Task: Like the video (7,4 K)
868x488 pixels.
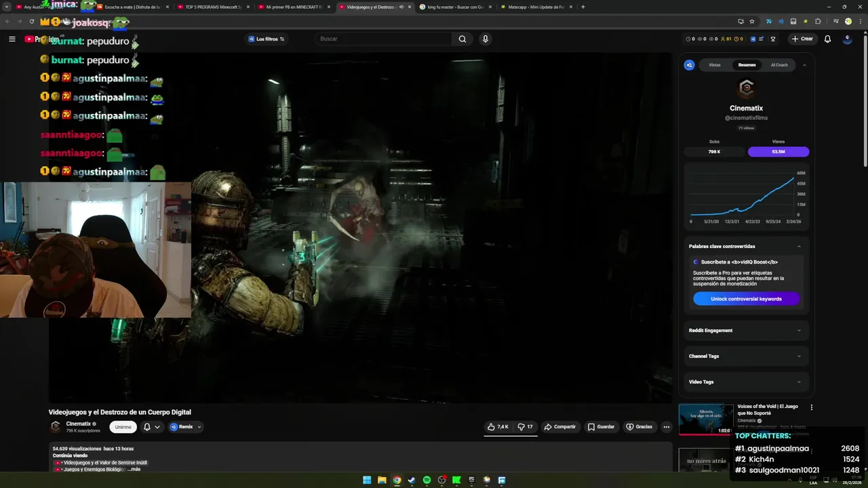Action: (x=498, y=427)
